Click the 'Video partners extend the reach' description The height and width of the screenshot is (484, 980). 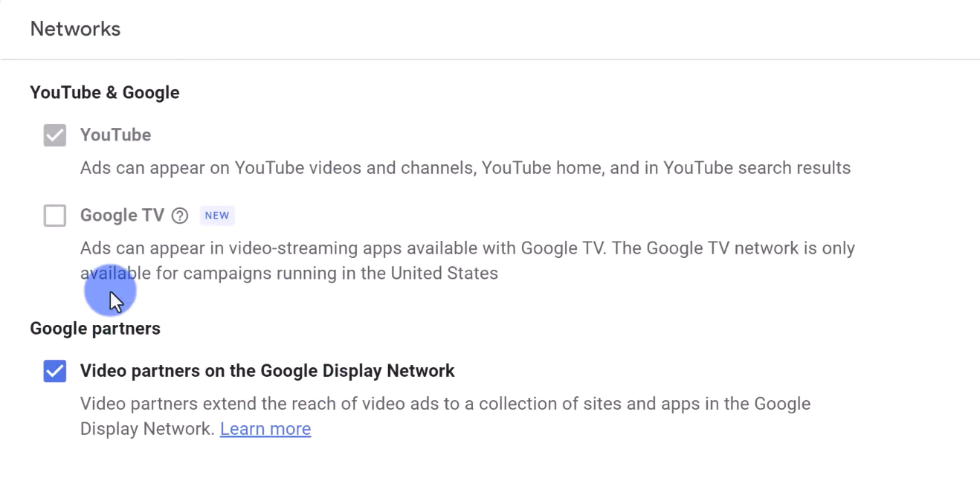(x=445, y=416)
